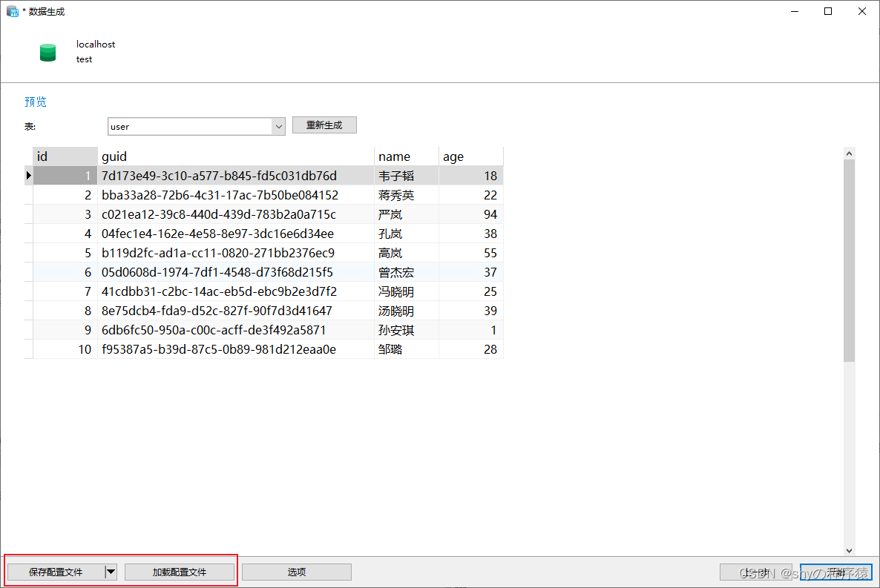Viewport: 880px width, 588px height.
Task: Click the test database label
Action: [84, 59]
